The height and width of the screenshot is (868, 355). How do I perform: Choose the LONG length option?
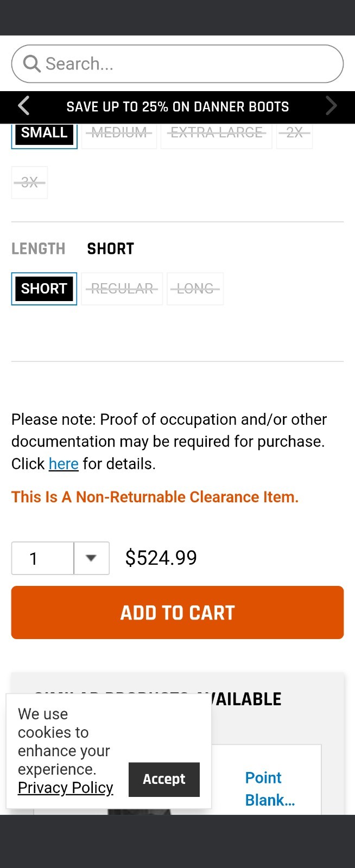195,289
